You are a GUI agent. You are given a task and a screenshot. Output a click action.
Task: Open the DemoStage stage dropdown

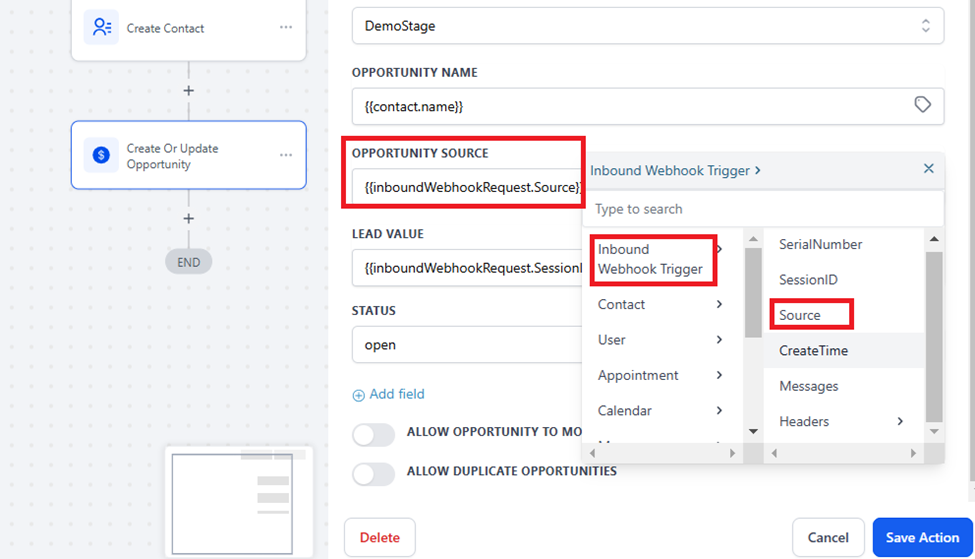pyautogui.click(x=647, y=26)
